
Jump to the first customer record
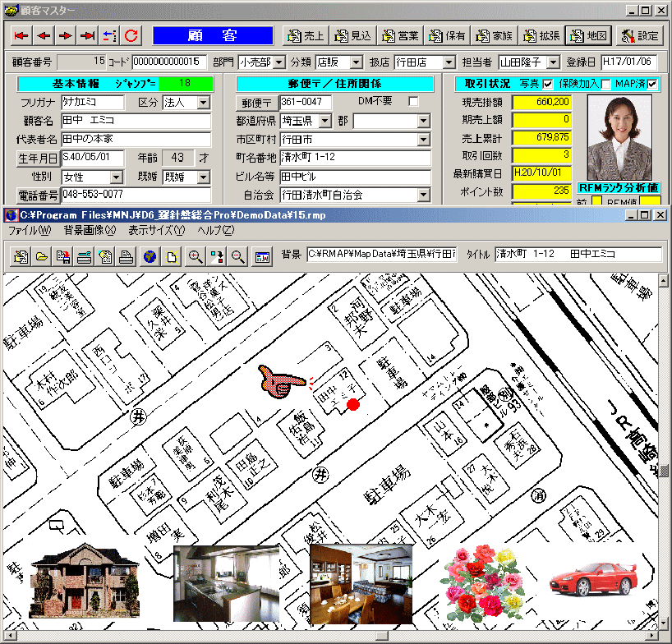(x=21, y=35)
